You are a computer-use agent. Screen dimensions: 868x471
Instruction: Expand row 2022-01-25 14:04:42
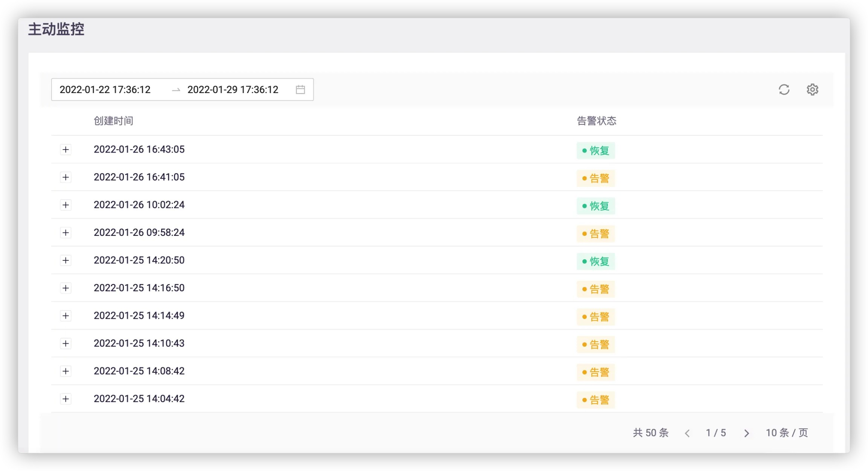(x=66, y=399)
